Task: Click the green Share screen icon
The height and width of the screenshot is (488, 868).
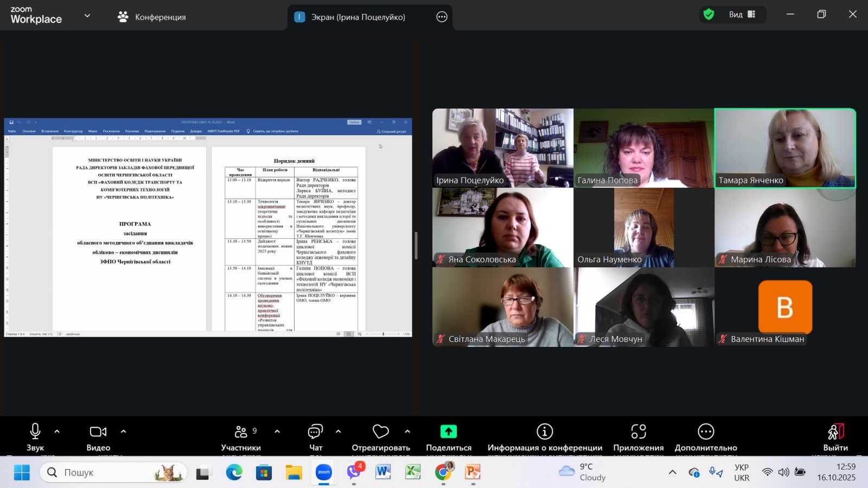Action: 448,432
